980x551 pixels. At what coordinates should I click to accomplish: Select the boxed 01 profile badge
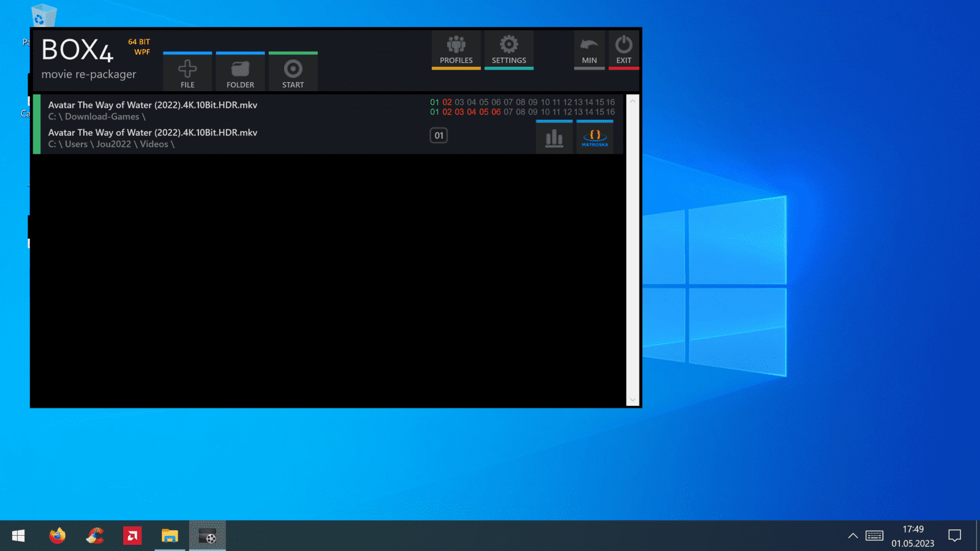tap(439, 135)
